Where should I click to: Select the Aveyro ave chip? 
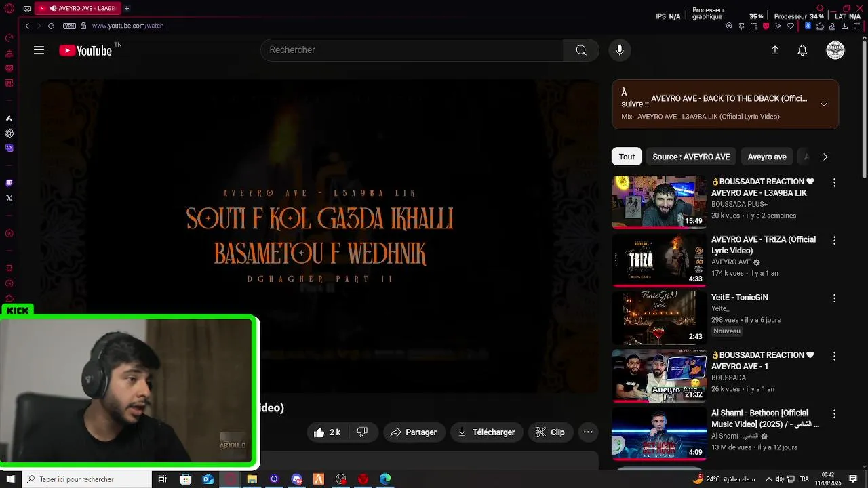(x=767, y=157)
